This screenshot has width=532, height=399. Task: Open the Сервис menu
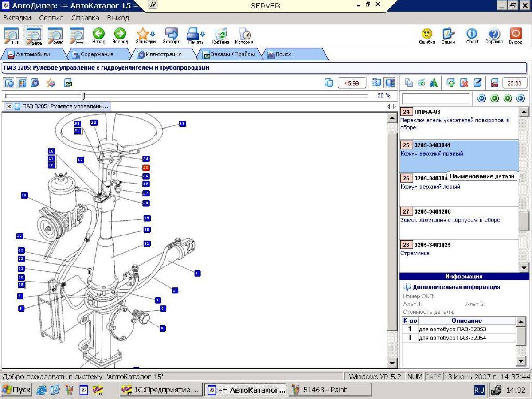(51, 18)
